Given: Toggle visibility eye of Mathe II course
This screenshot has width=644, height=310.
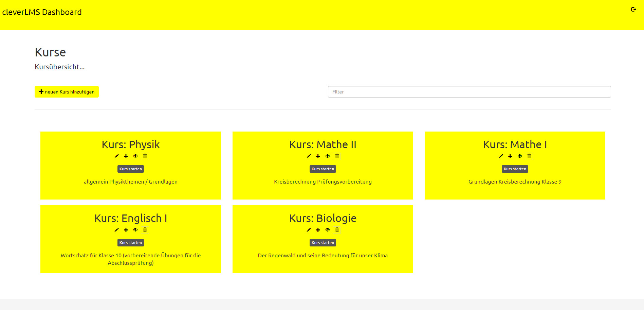Looking at the screenshot, I should point(328,156).
